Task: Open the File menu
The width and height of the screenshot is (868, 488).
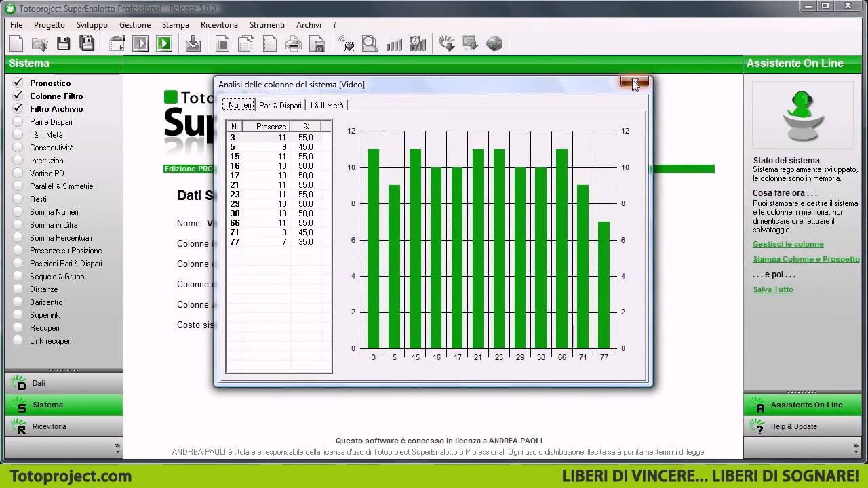Action: coord(16,25)
